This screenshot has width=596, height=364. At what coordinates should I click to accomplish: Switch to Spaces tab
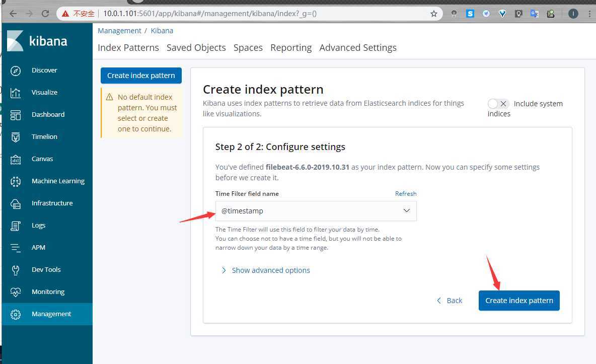point(248,47)
